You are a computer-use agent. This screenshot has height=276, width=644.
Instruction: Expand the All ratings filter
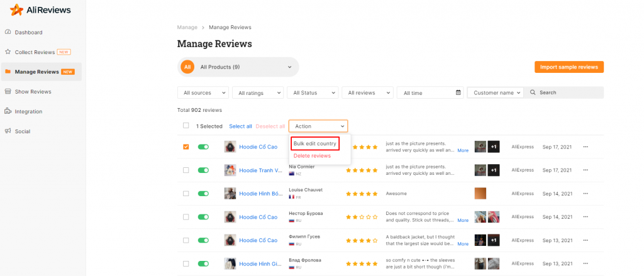click(x=258, y=93)
